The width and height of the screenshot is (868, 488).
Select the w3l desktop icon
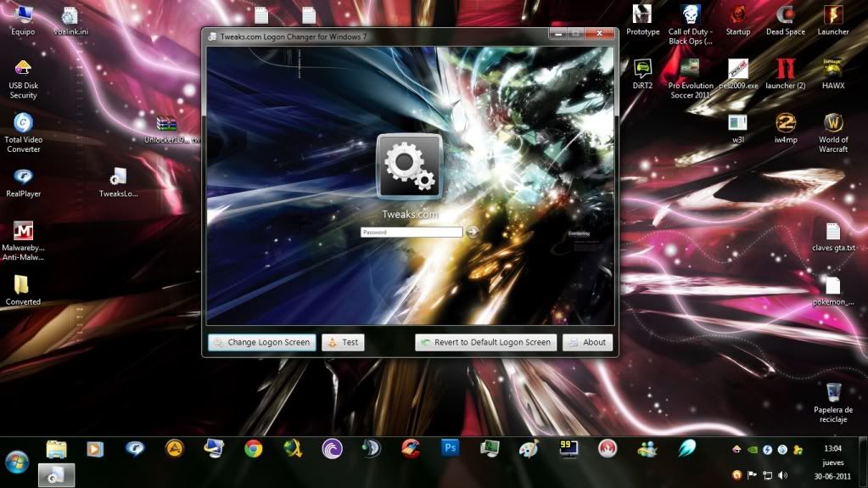pos(738,128)
